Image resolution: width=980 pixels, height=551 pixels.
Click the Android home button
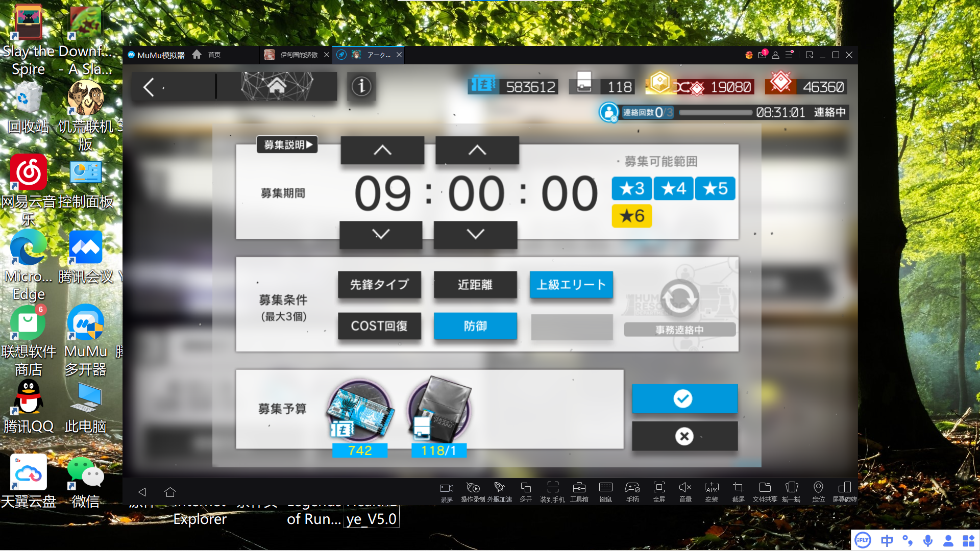click(x=170, y=492)
